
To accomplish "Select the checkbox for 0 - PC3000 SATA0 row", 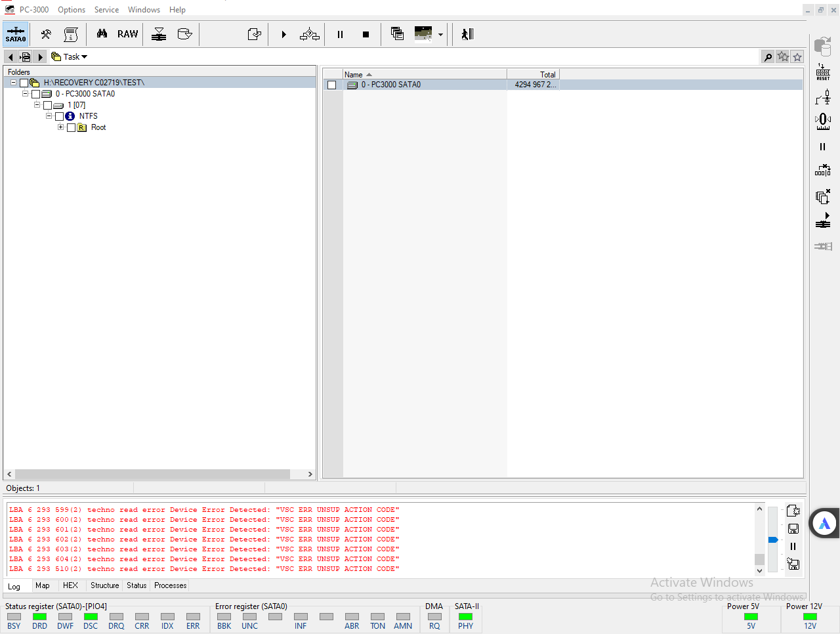I will (x=332, y=85).
